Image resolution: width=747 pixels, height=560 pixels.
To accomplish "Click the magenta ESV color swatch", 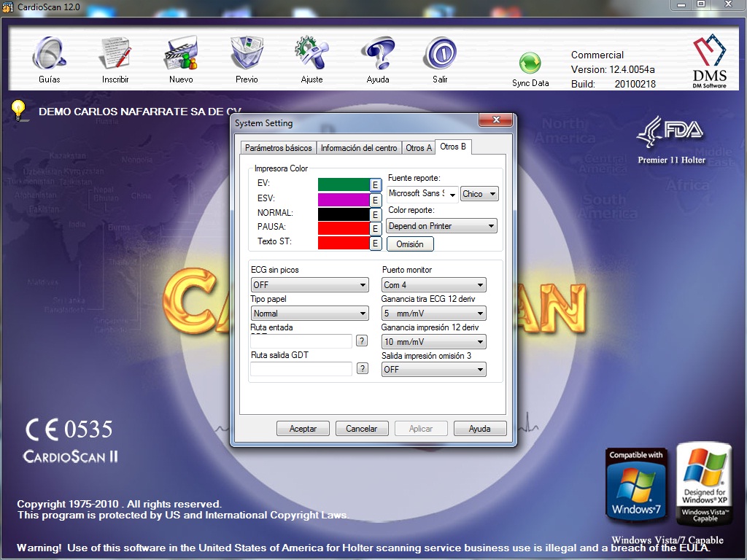I will point(344,199).
